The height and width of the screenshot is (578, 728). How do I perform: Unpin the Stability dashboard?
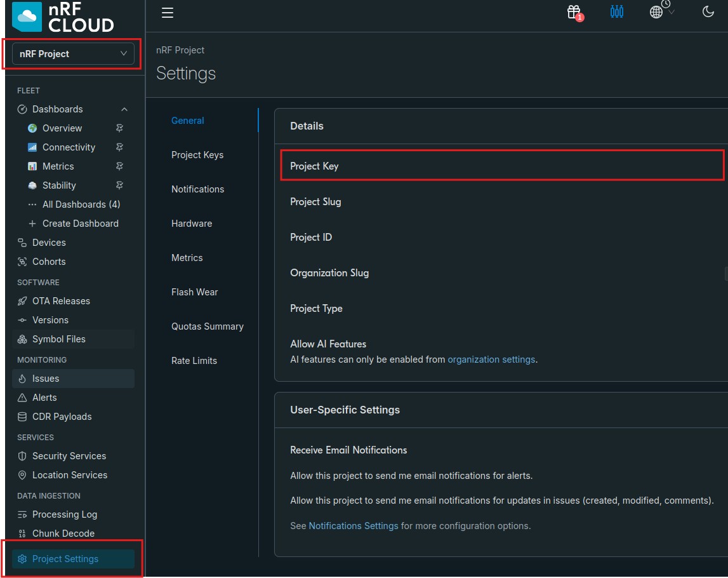(x=119, y=185)
